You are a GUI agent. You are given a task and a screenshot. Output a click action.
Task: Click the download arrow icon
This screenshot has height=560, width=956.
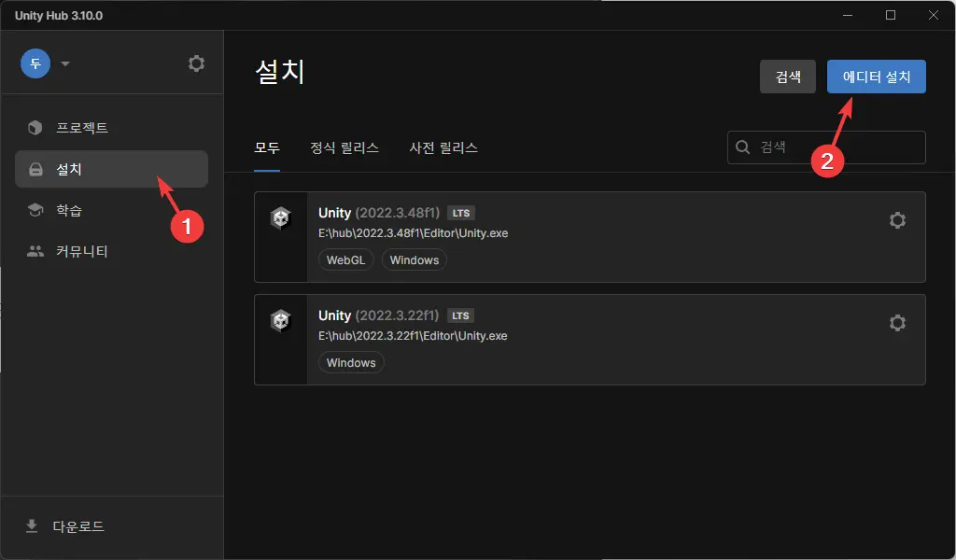32,525
